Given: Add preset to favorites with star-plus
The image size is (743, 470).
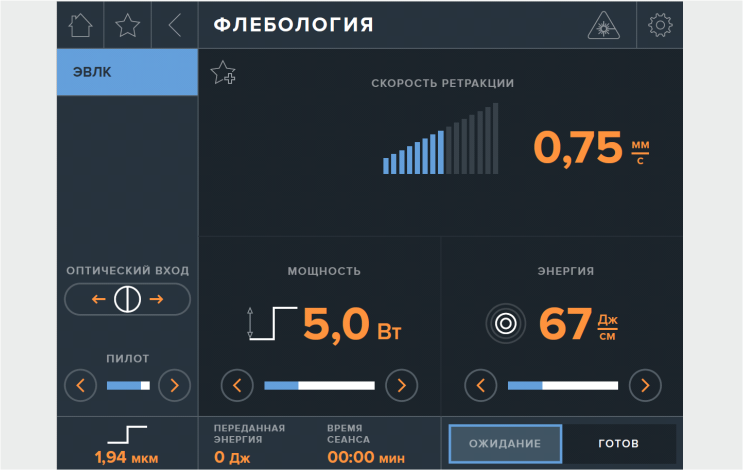Looking at the screenshot, I should (x=222, y=73).
